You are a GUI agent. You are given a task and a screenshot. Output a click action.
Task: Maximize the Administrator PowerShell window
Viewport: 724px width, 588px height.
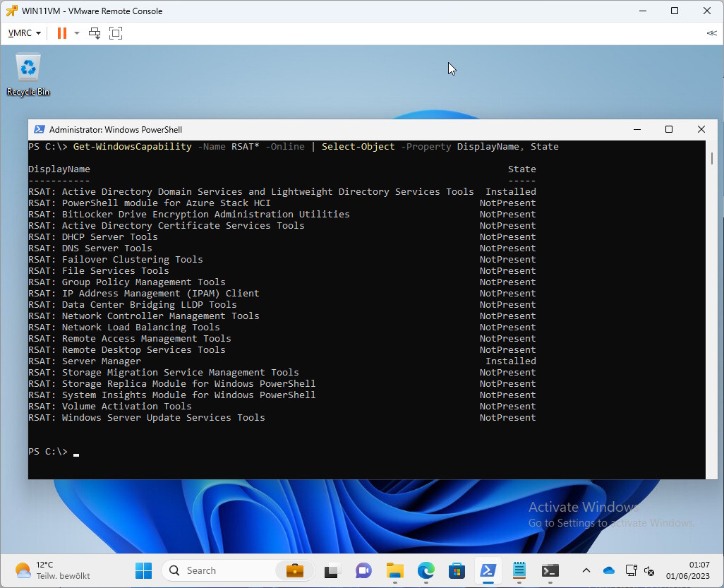pyautogui.click(x=668, y=129)
